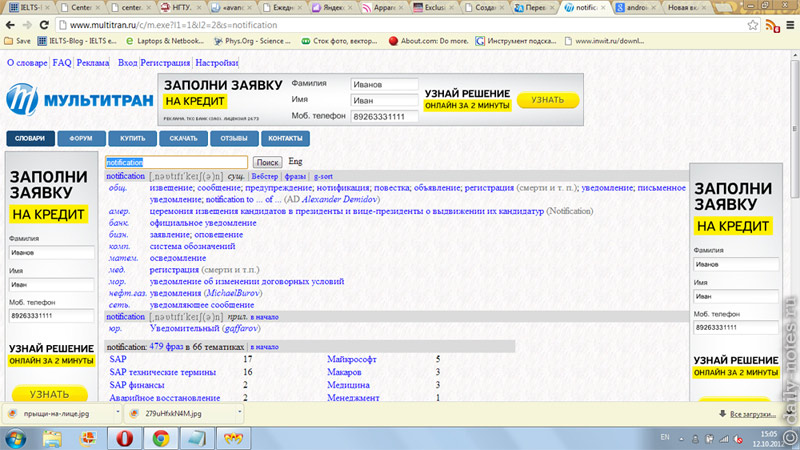
Task: Open the СКАЧАТЬ tab
Action: 183,138
